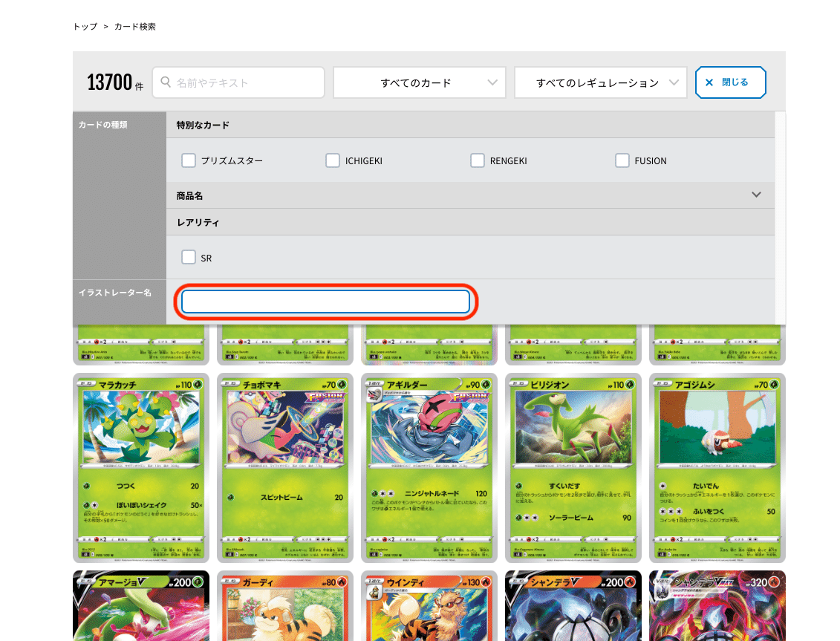Click the カードの種類 sidebar label

(x=102, y=124)
